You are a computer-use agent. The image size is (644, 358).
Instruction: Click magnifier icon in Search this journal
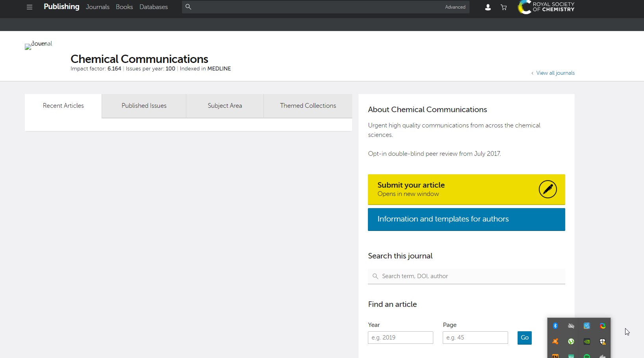375,276
